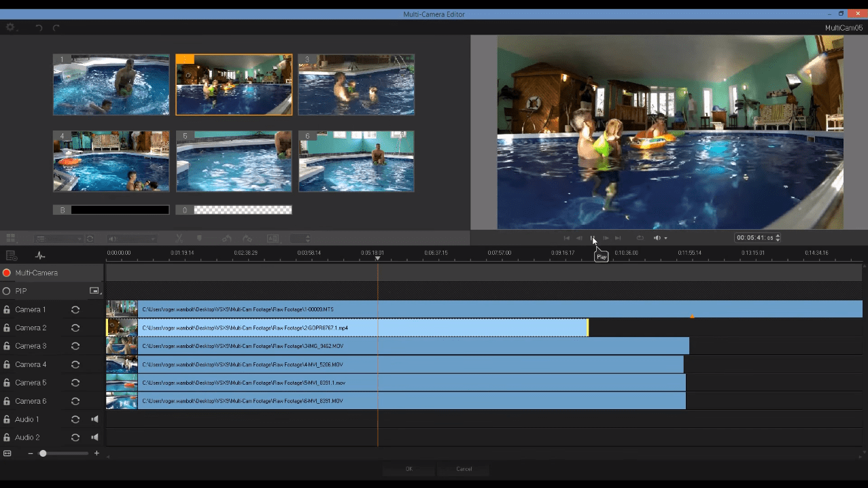Toggle the audio waveform view icon
The width and height of the screenshot is (868, 488).
pos(39,255)
